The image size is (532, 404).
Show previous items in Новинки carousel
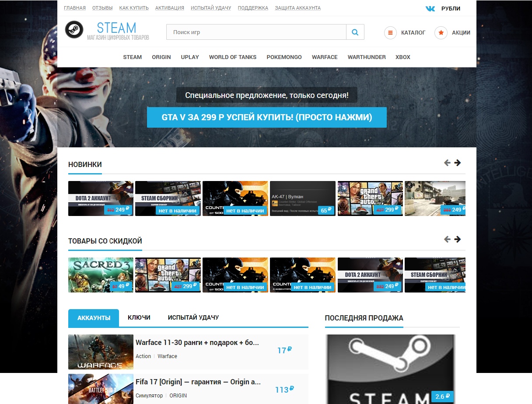(447, 163)
